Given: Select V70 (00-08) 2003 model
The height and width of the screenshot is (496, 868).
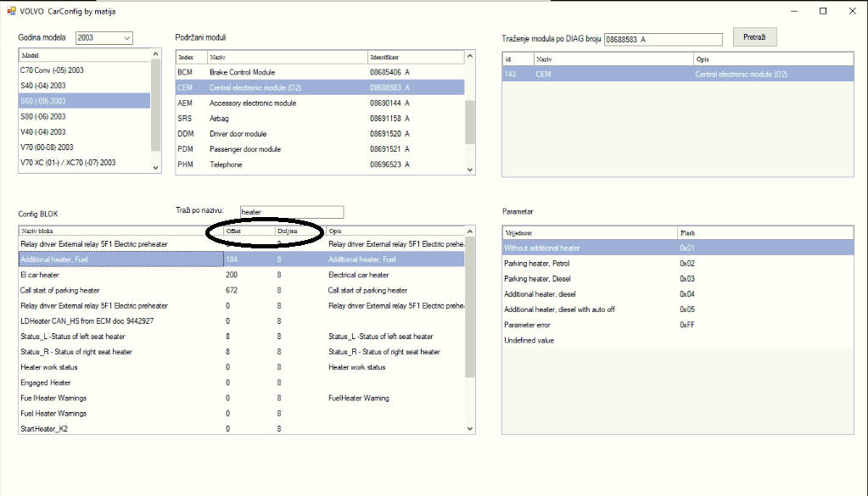Looking at the screenshot, I should pos(47,147).
